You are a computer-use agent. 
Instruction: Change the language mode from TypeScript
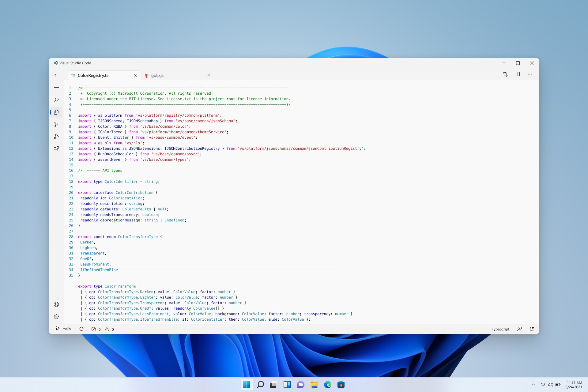point(500,329)
